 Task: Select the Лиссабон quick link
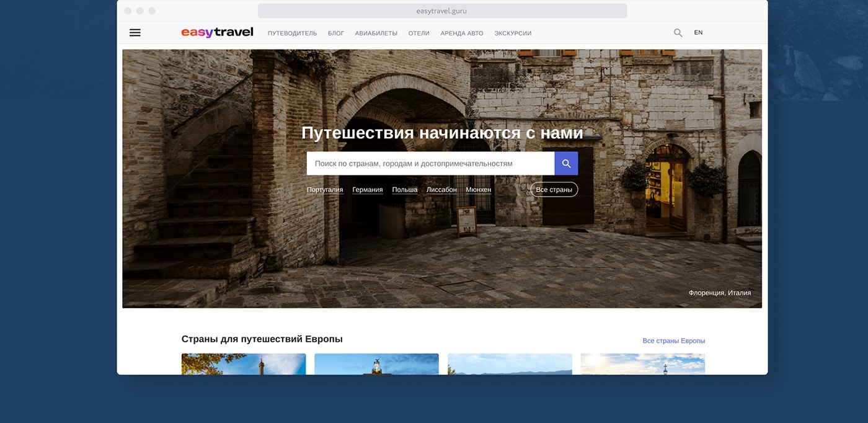click(441, 190)
